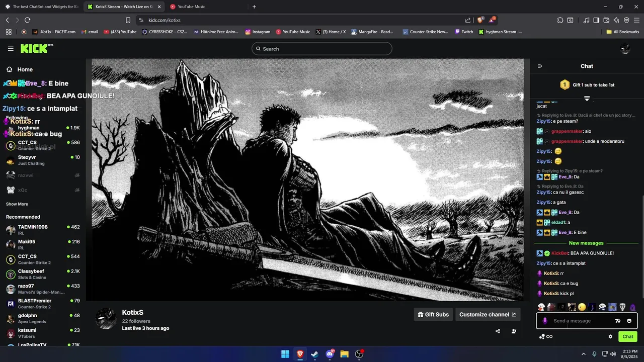The height and width of the screenshot is (362, 644).
Task: Click the Kick logo
Action: click(37, 48)
